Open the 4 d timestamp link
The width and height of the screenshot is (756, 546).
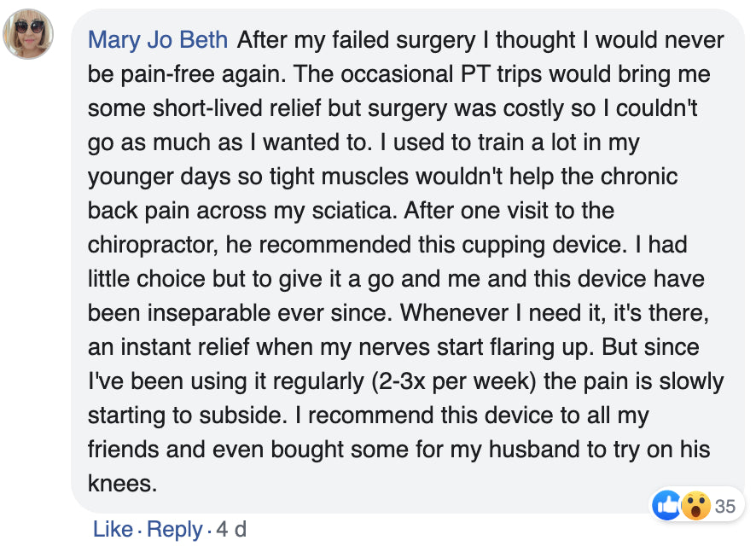pyautogui.click(x=231, y=529)
